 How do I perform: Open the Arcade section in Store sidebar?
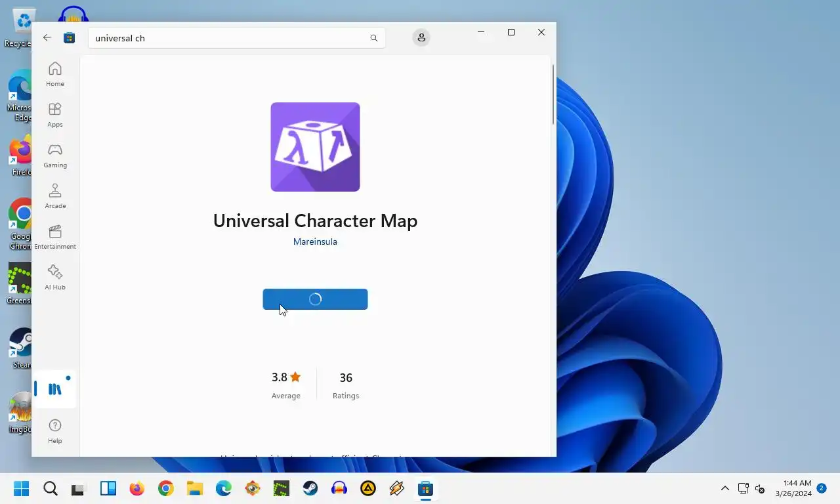pyautogui.click(x=55, y=196)
